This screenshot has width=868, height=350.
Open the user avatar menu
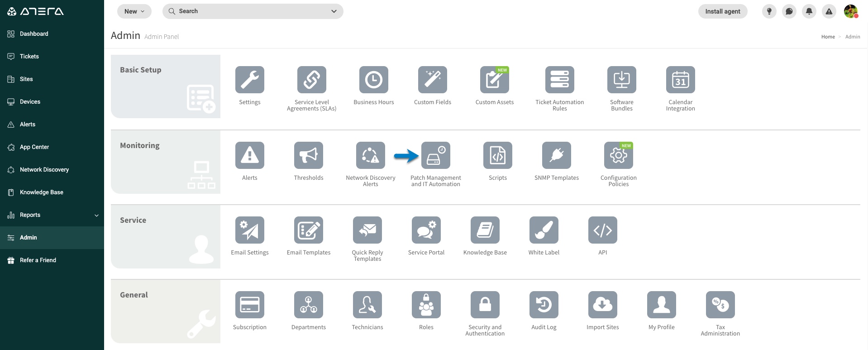[851, 11]
